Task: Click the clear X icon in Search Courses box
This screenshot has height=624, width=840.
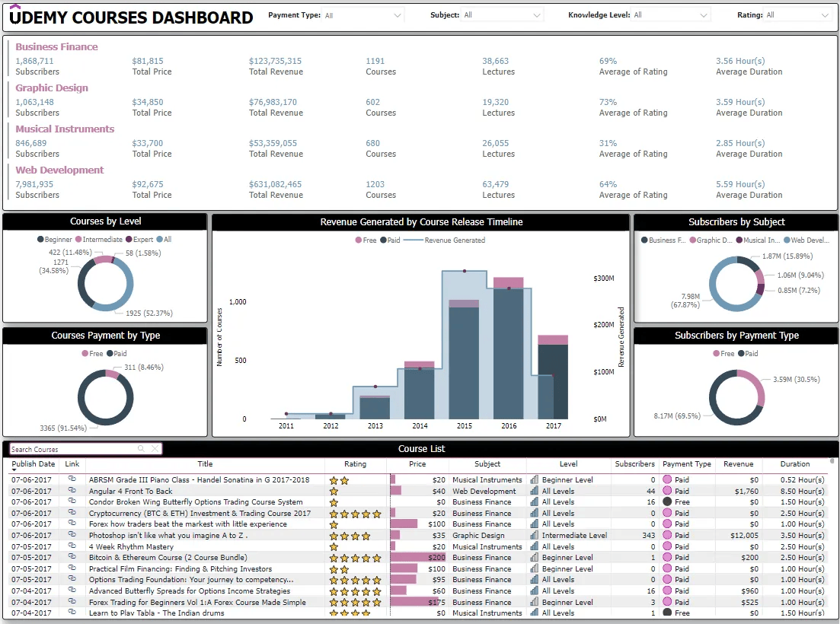Action: [155, 449]
